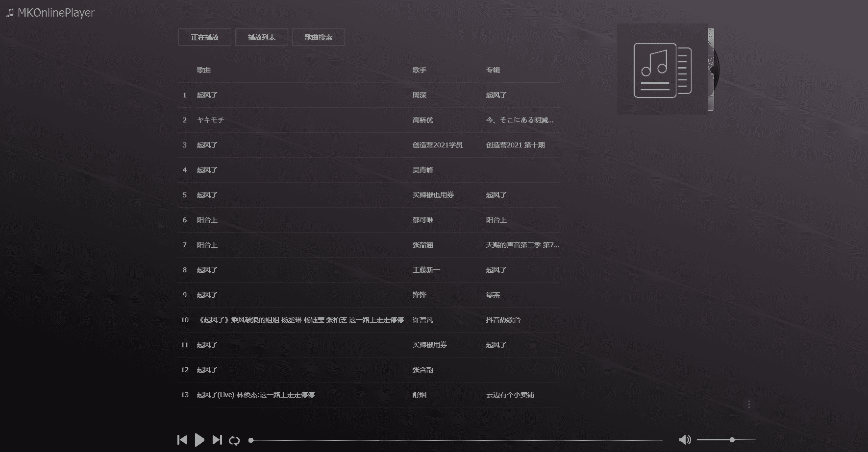
Task: Click the album 云边有个小卖铺
Action: pyautogui.click(x=510, y=395)
